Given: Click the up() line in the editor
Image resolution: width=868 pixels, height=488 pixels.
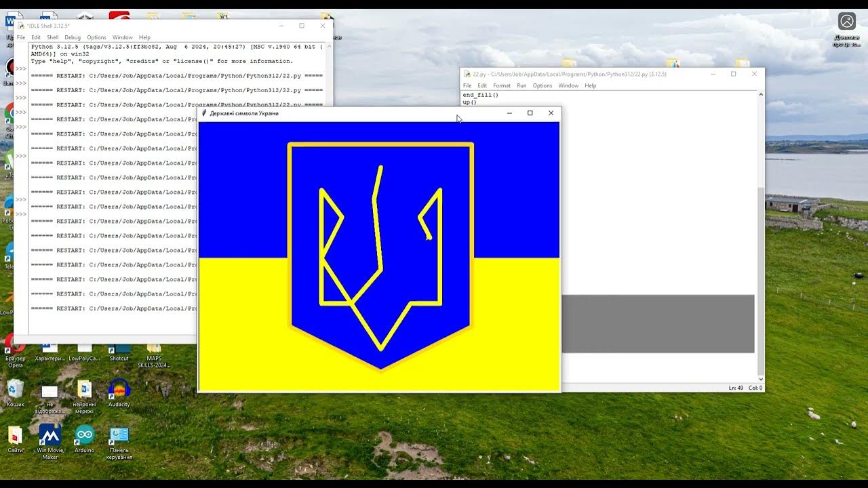Looking at the screenshot, I should click(x=470, y=102).
